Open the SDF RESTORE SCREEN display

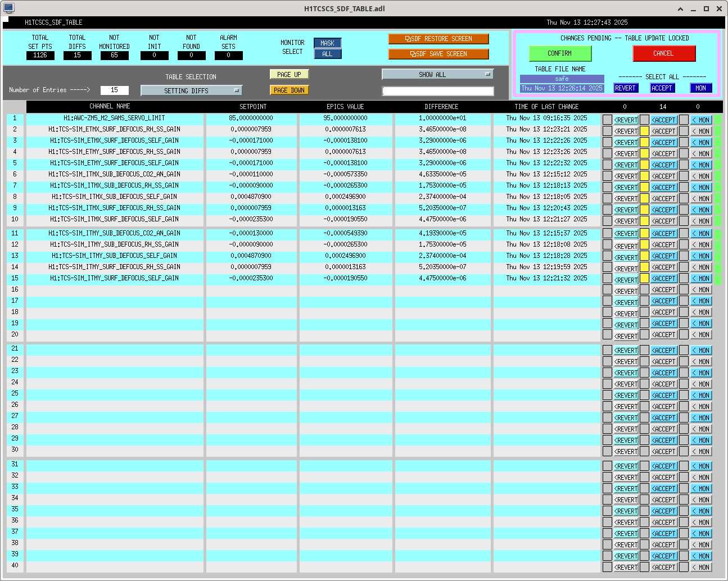438,39
